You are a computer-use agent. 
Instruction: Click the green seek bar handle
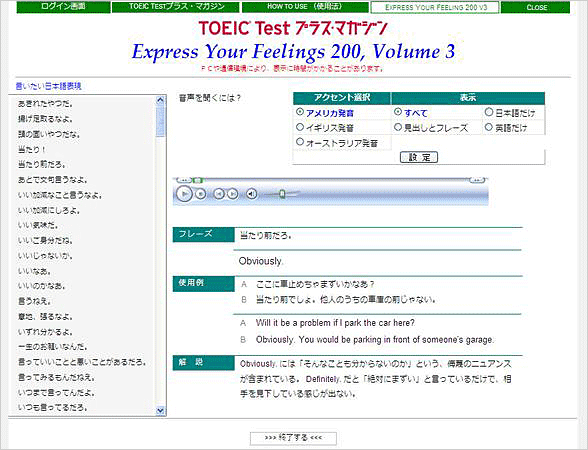(x=199, y=180)
